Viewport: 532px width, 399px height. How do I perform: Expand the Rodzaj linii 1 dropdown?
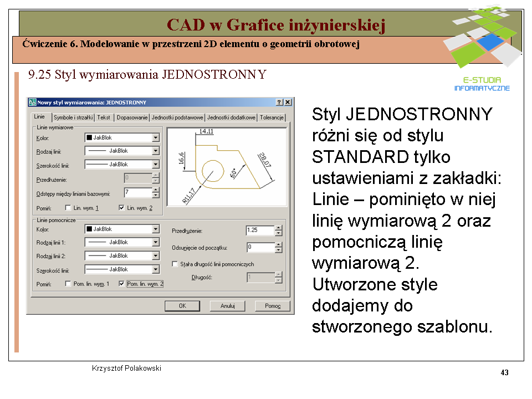tap(156, 243)
